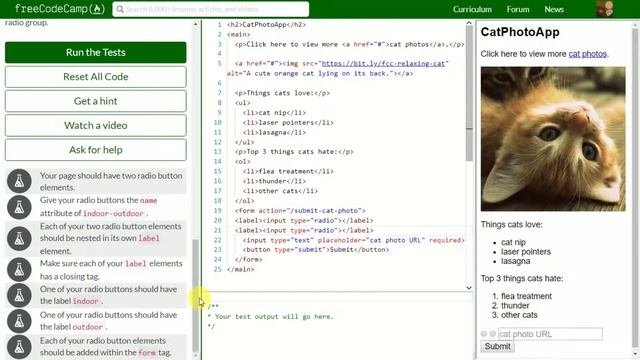Click 'Your test output will go here' text
The height and width of the screenshot is (360, 640).
(x=274, y=316)
